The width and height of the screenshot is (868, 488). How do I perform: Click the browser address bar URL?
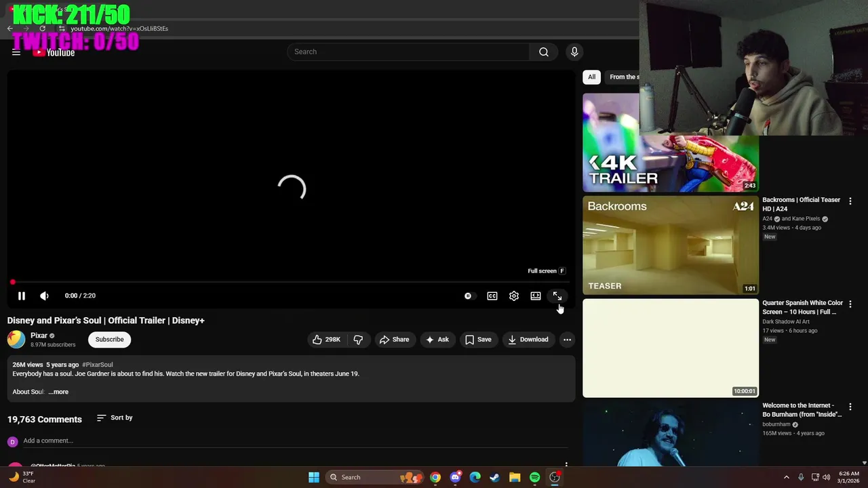tap(119, 28)
